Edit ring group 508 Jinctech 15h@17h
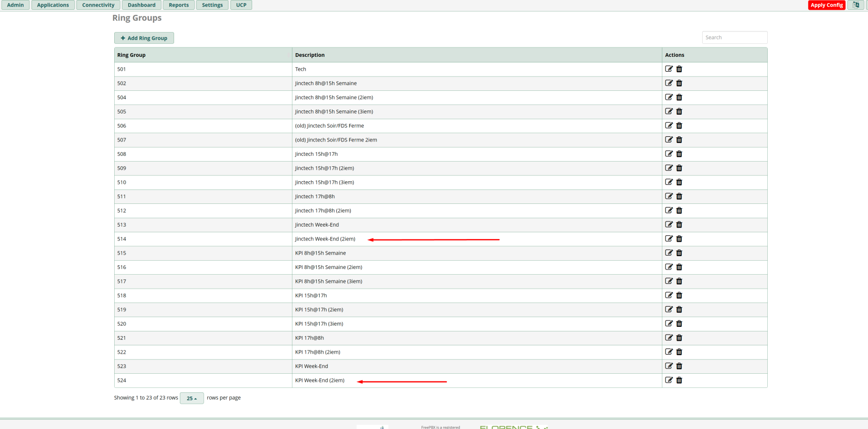868x429 pixels. (x=669, y=154)
